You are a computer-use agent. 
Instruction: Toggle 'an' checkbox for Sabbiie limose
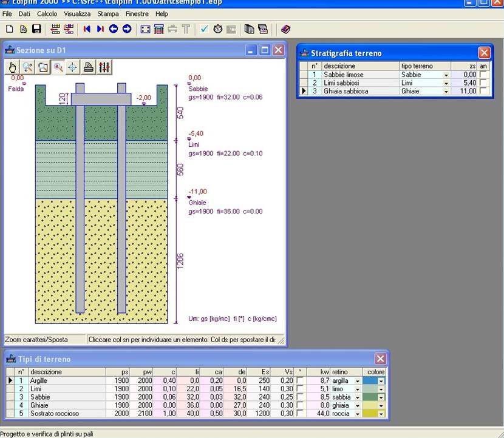pyautogui.click(x=483, y=75)
